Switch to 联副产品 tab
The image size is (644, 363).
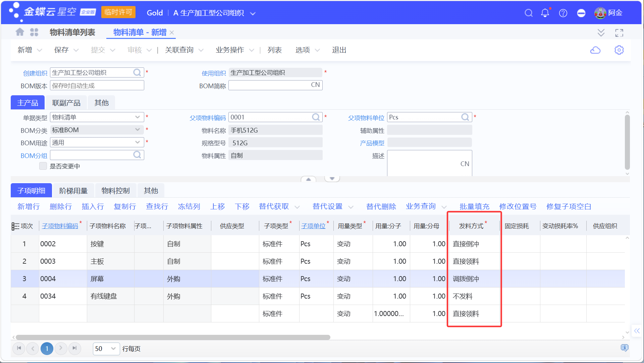point(66,103)
